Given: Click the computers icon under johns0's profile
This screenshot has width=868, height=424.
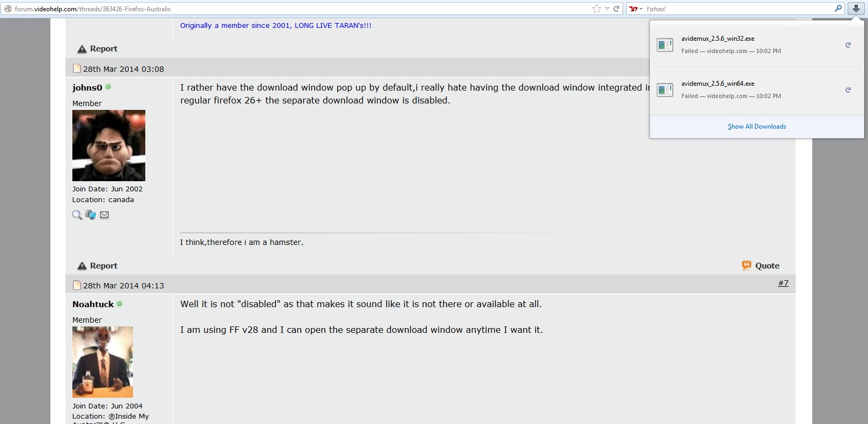Looking at the screenshot, I should click(91, 215).
